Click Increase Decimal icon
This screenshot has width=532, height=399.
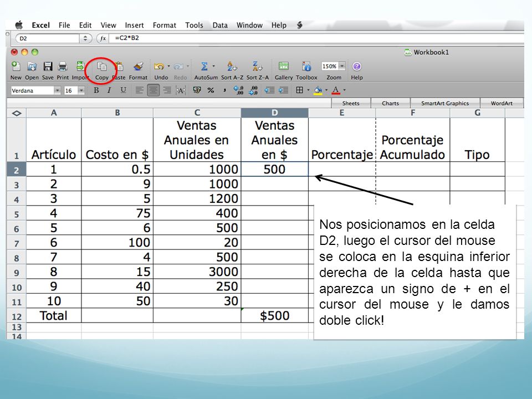[x=238, y=90]
